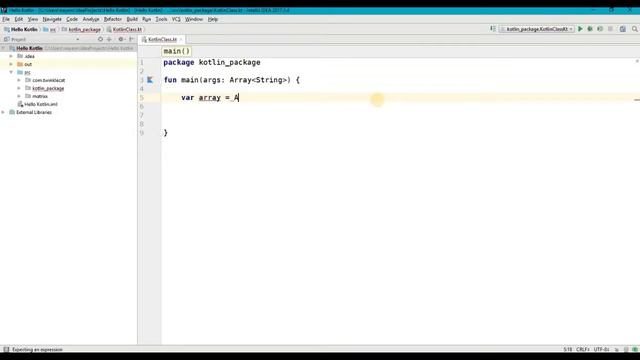This screenshot has height=360, width=640.
Task: Collapse the src folder arrow
Action: pos(11,72)
